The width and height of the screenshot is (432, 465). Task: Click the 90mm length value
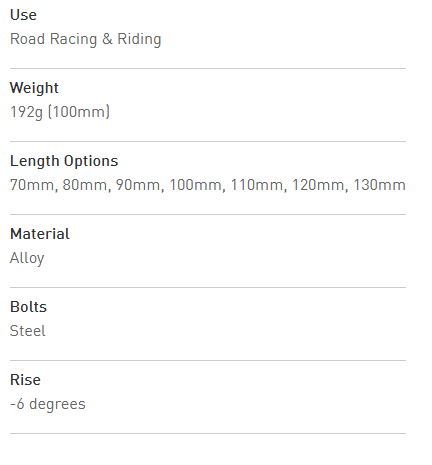point(138,185)
